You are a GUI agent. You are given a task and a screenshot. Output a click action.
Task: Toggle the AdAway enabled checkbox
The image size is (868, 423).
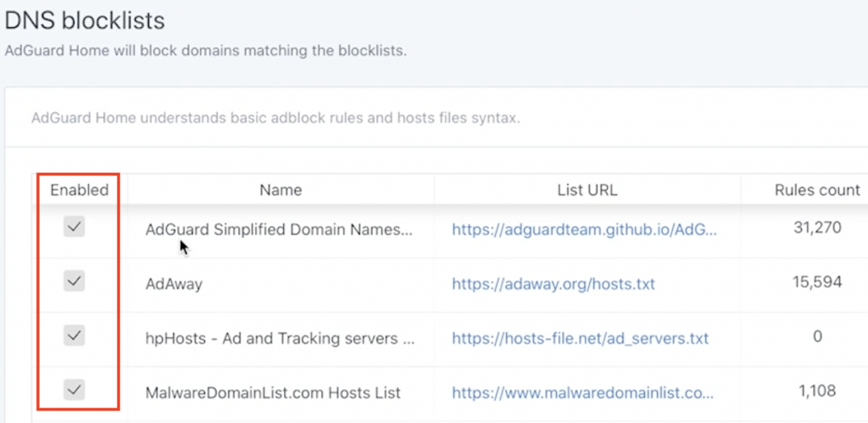tap(75, 281)
